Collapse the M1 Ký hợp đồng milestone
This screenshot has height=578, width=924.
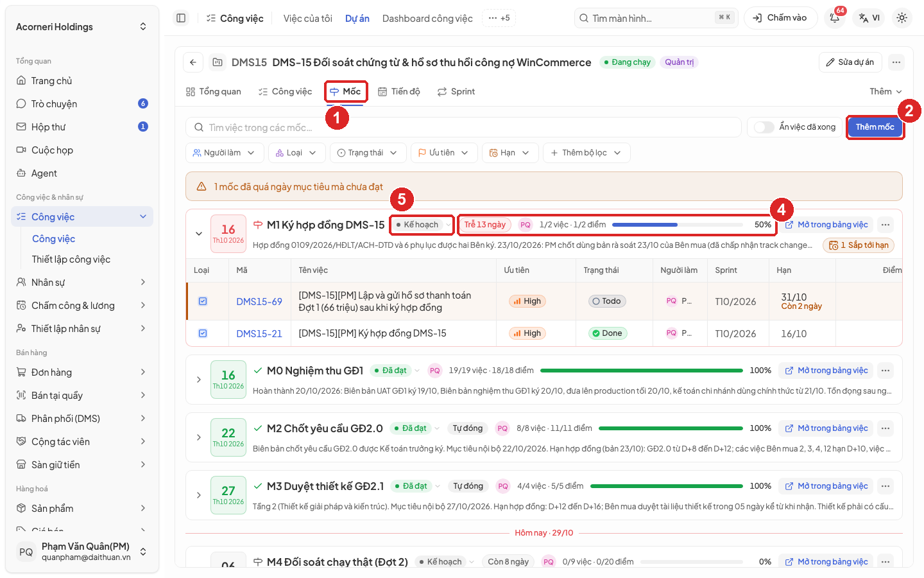[199, 234]
